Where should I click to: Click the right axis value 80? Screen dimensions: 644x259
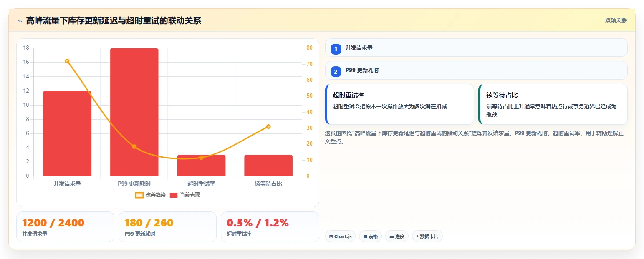(x=309, y=48)
